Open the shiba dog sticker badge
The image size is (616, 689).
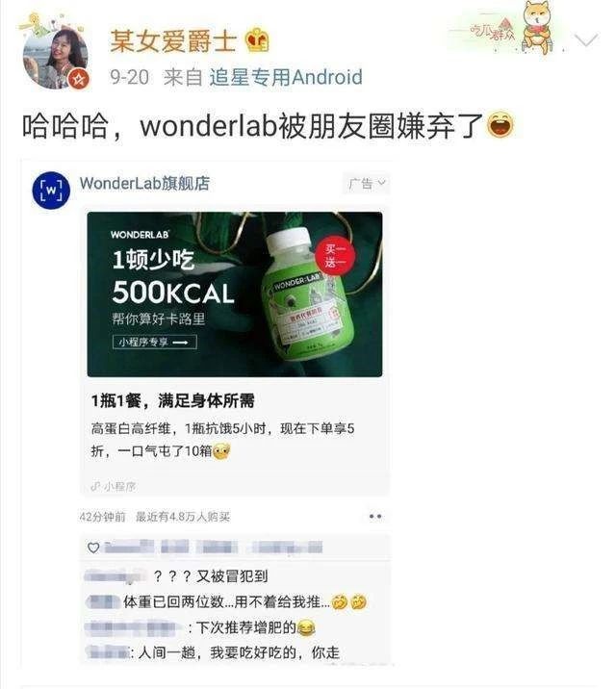tap(537, 28)
